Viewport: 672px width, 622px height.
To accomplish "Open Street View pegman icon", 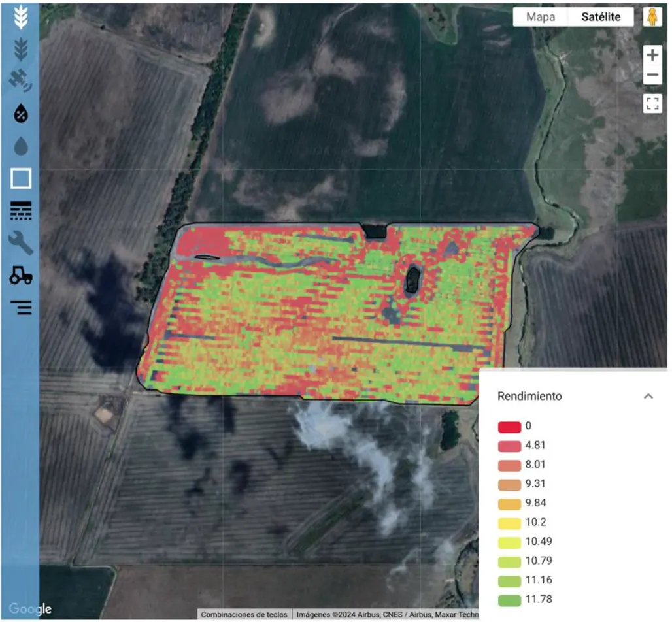I will click(x=652, y=17).
